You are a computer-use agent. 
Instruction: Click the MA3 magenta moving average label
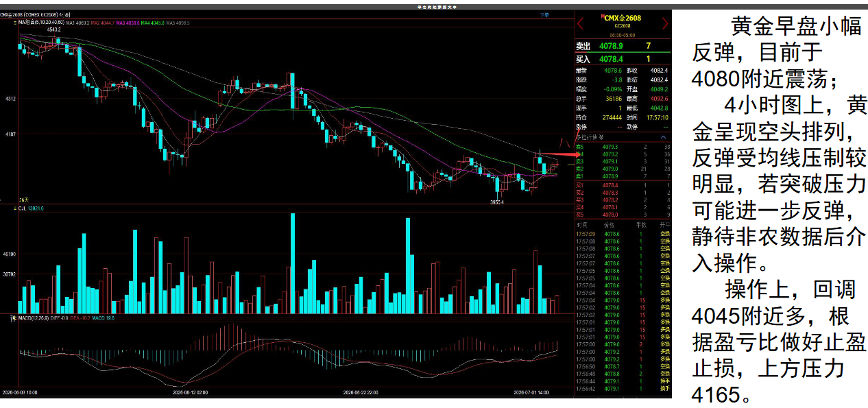click(x=128, y=23)
